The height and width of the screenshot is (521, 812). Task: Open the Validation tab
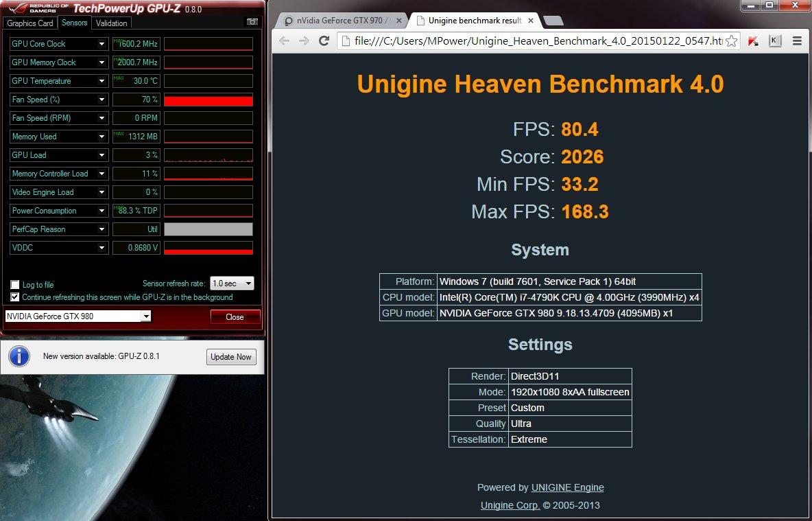tap(111, 23)
